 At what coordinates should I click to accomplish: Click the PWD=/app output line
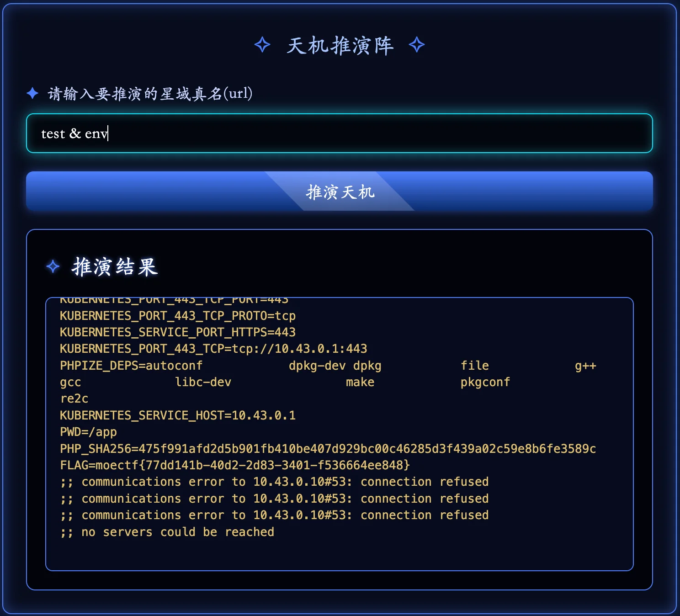tap(89, 432)
